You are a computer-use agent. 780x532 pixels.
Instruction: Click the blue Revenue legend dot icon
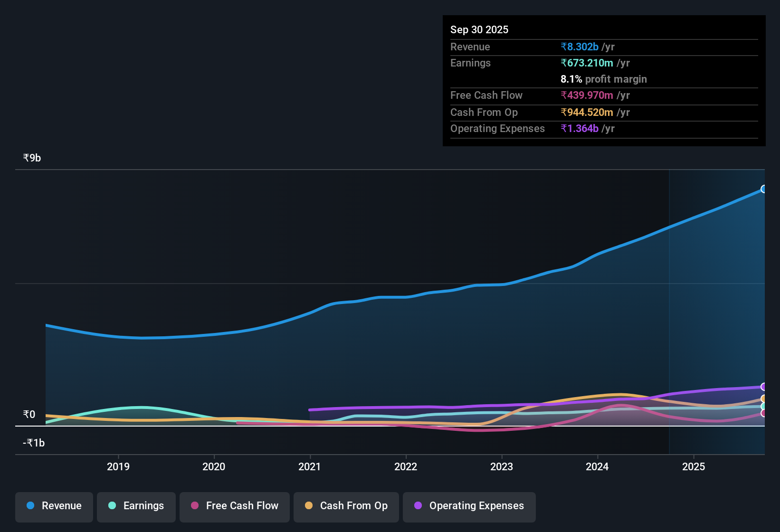point(30,506)
